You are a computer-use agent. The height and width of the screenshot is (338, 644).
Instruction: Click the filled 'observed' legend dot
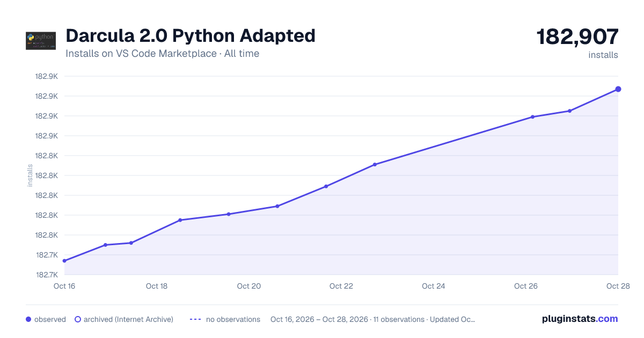point(28,319)
